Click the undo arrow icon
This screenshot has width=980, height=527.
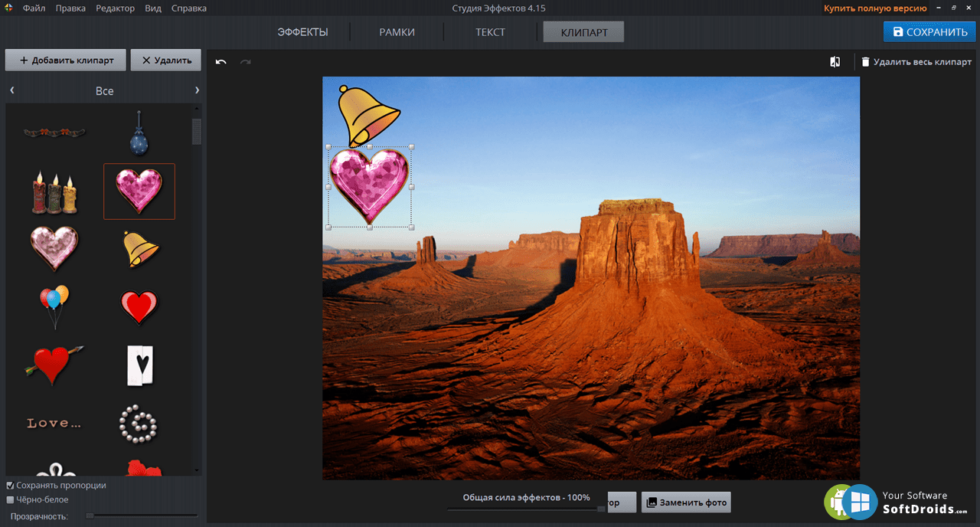(x=220, y=61)
